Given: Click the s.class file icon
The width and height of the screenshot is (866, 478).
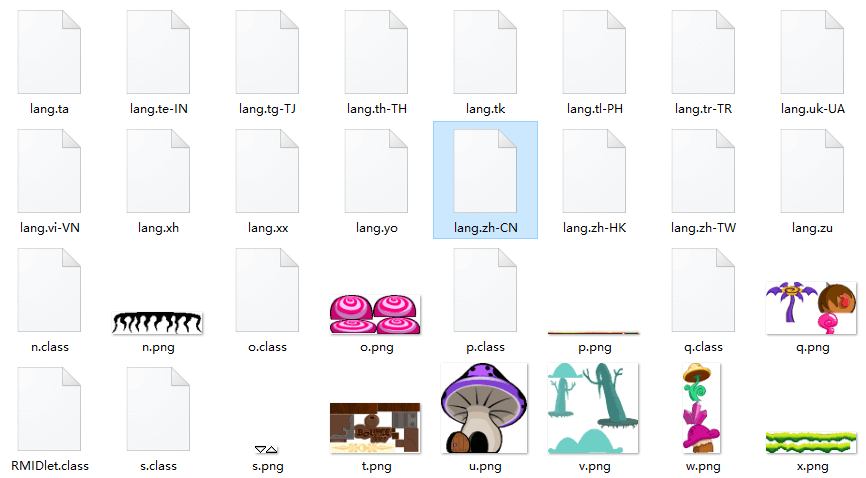Looking at the screenshot, I should tap(158, 409).
